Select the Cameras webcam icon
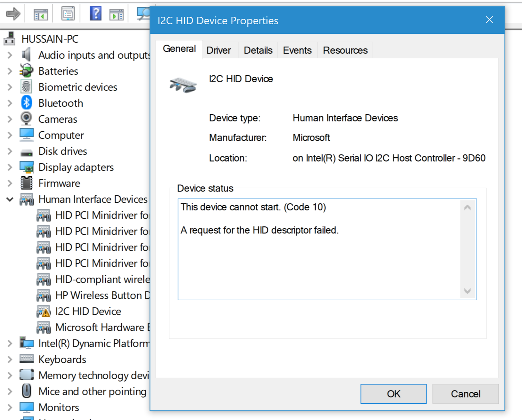 [26, 119]
